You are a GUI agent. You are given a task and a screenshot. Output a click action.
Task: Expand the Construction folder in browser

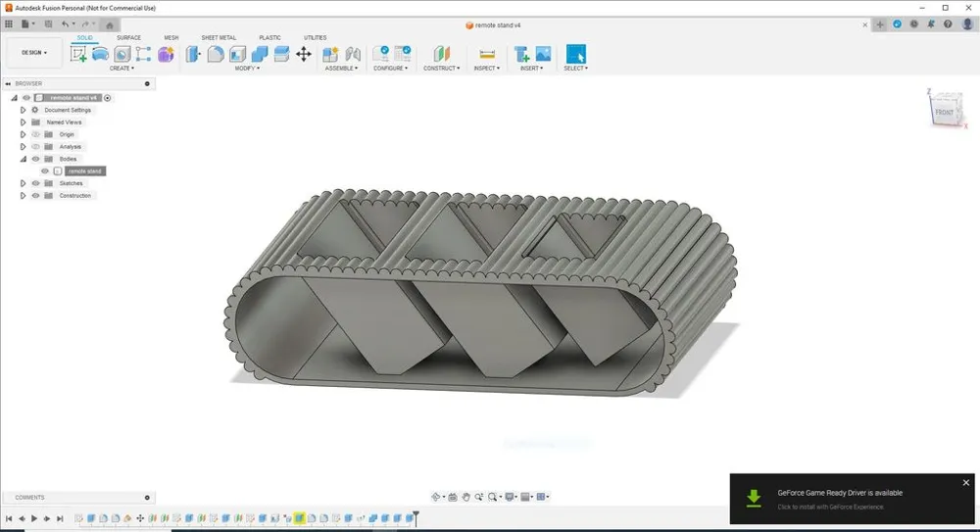[x=23, y=196]
